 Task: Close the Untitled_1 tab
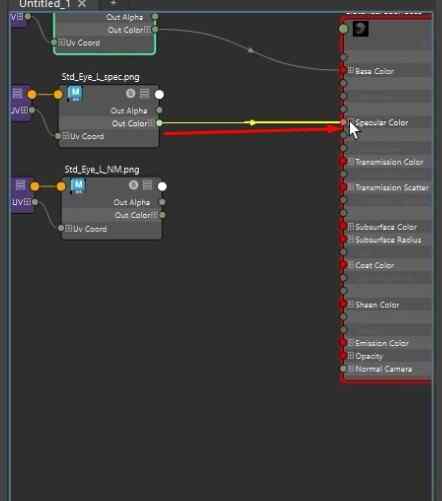click(82, 4)
